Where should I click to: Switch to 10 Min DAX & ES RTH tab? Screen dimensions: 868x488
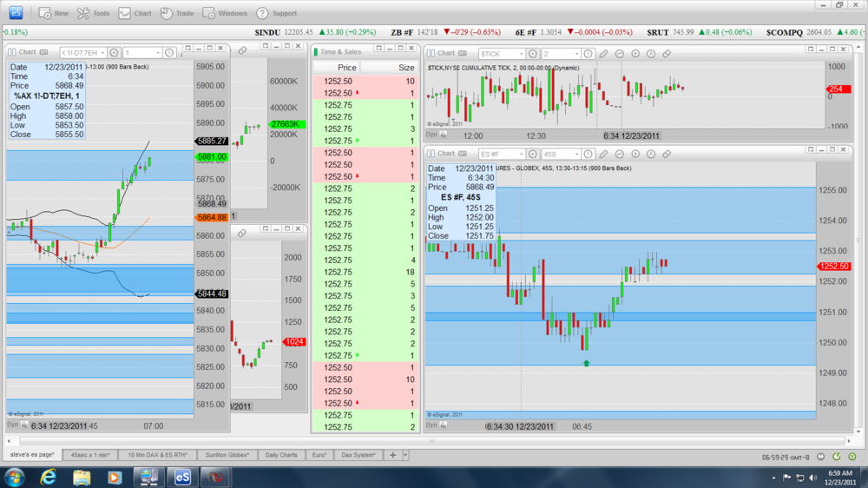pyautogui.click(x=158, y=455)
